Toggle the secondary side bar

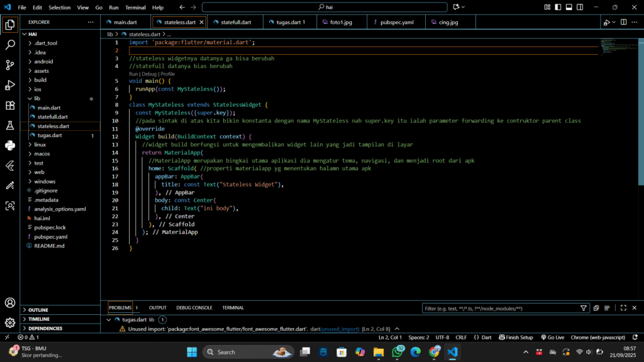tap(579, 8)
